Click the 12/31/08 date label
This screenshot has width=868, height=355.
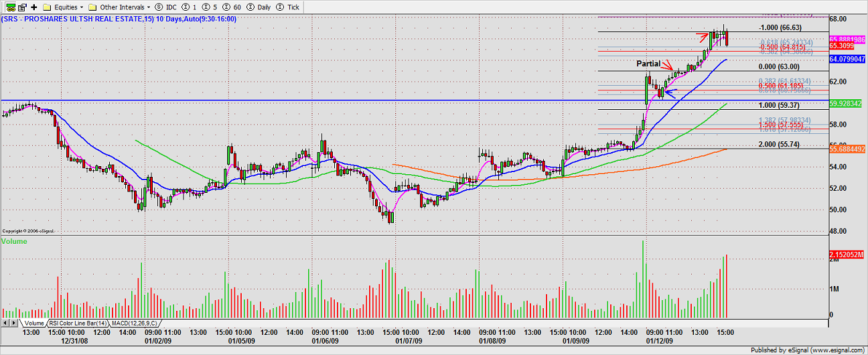click(x=76, y=340)
